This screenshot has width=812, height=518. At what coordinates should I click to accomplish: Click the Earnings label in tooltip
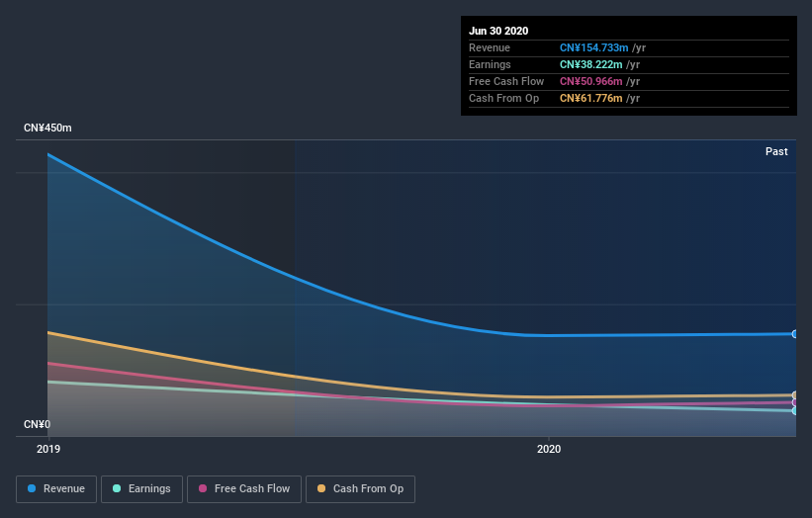[x=490, y=64]
